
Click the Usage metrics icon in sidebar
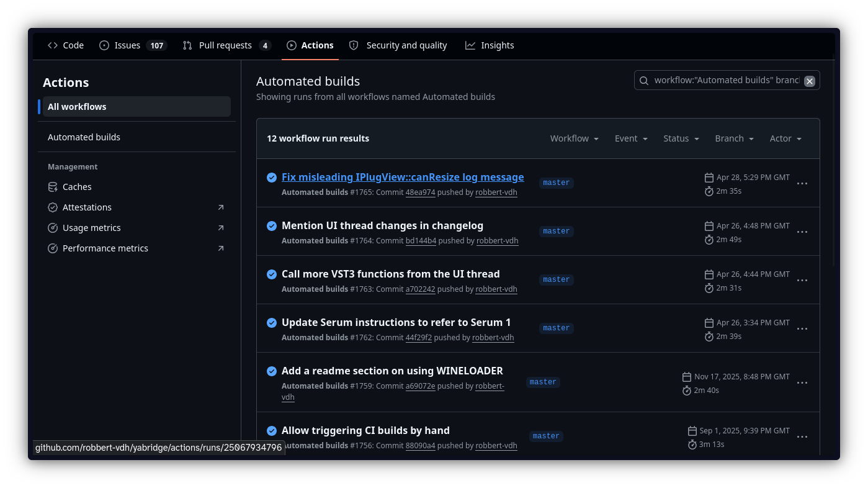point(53,228)
